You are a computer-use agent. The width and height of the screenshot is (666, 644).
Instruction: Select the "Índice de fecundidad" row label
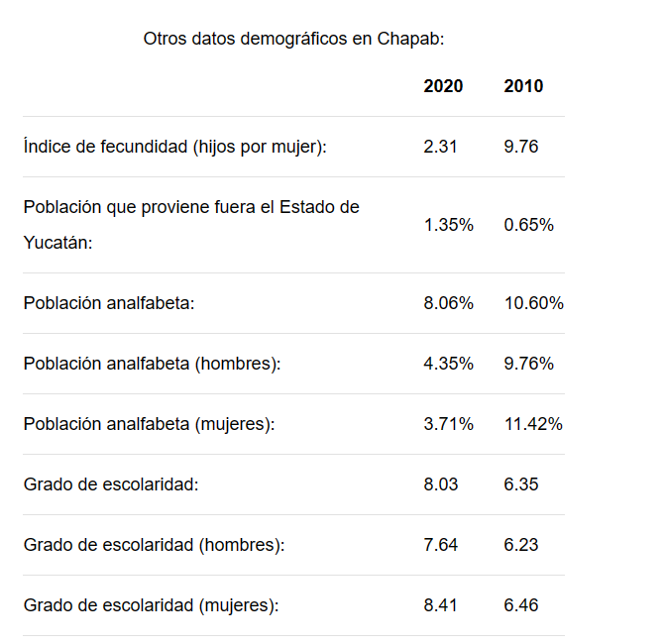click(175, 147)
